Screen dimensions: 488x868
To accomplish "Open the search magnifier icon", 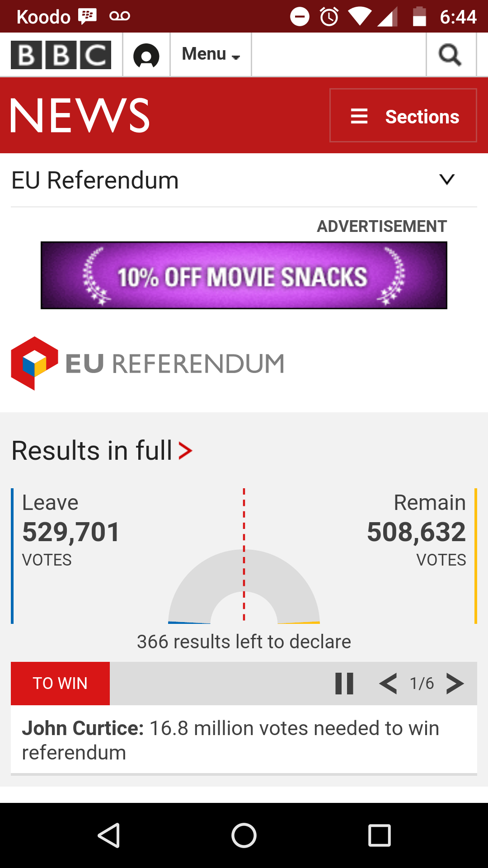I will pos(450,55).
